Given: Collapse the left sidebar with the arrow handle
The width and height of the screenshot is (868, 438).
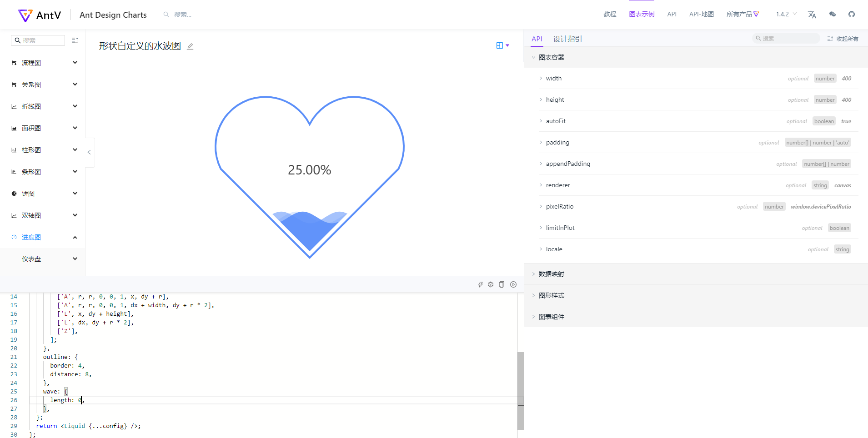Looking at the screenshot, I should pyautogui.click(x=89, y=152).
